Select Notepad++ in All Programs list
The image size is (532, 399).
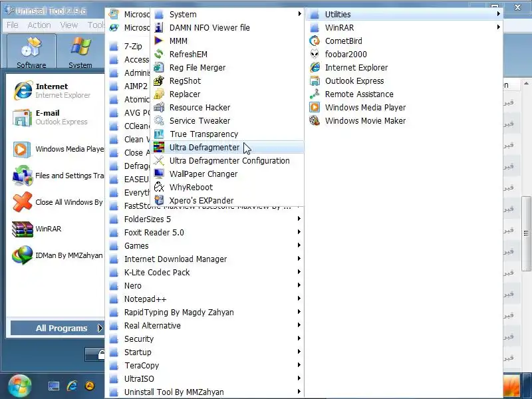coord(205,299)
